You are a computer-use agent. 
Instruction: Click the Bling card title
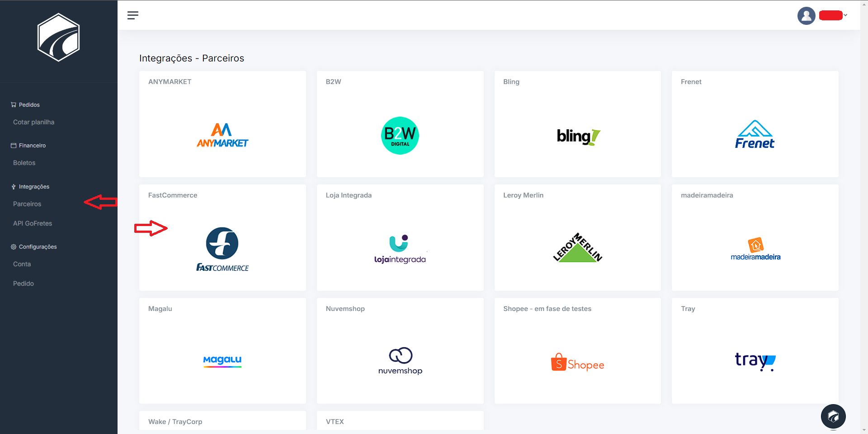coord(511,82)
